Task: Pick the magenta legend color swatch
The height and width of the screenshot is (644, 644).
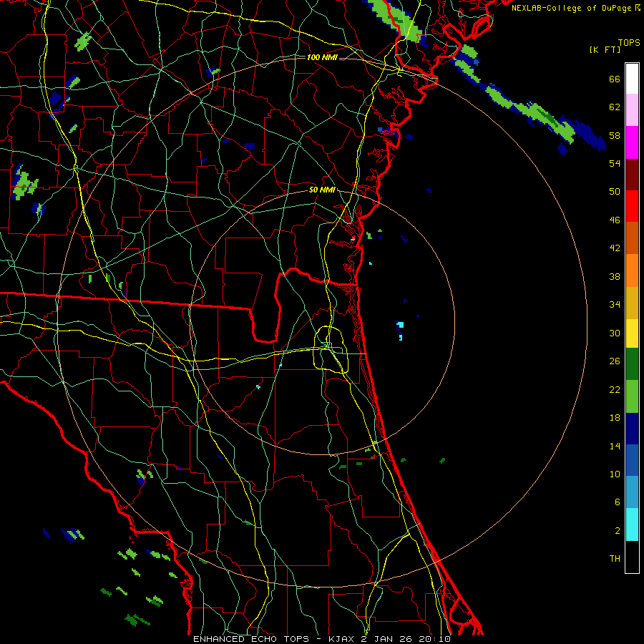Action: point(632,142)
